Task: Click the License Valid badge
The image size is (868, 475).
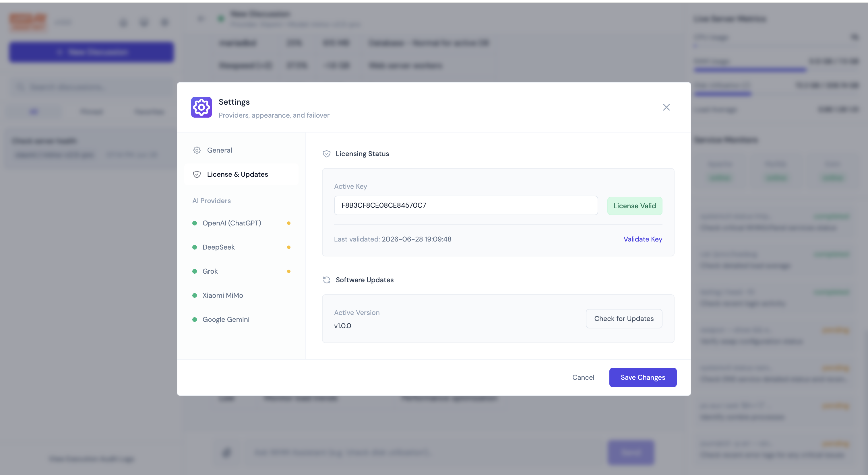Action: coord(634,206)
